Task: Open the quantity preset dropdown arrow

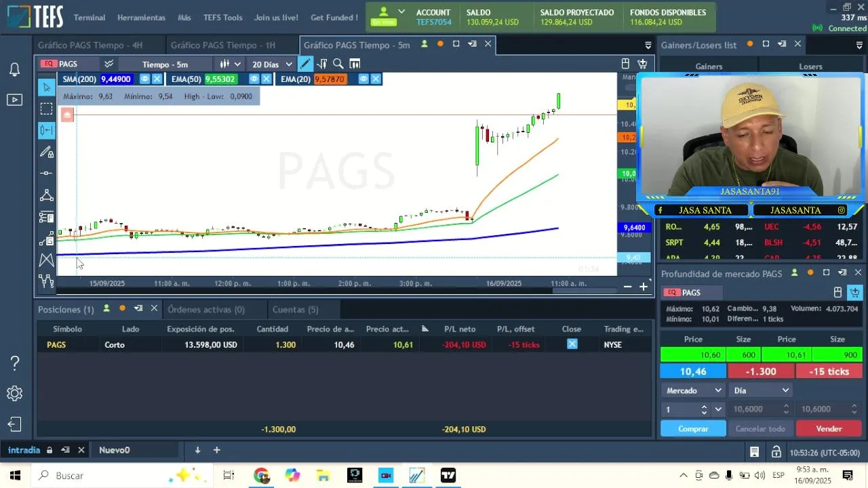Action: pyautogui.click(x=718, y=409)
